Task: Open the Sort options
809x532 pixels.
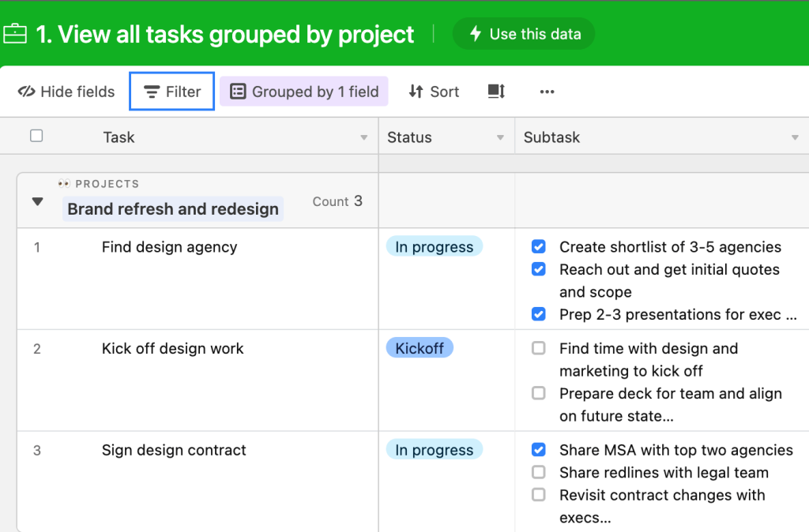Action: pos(434,92)
